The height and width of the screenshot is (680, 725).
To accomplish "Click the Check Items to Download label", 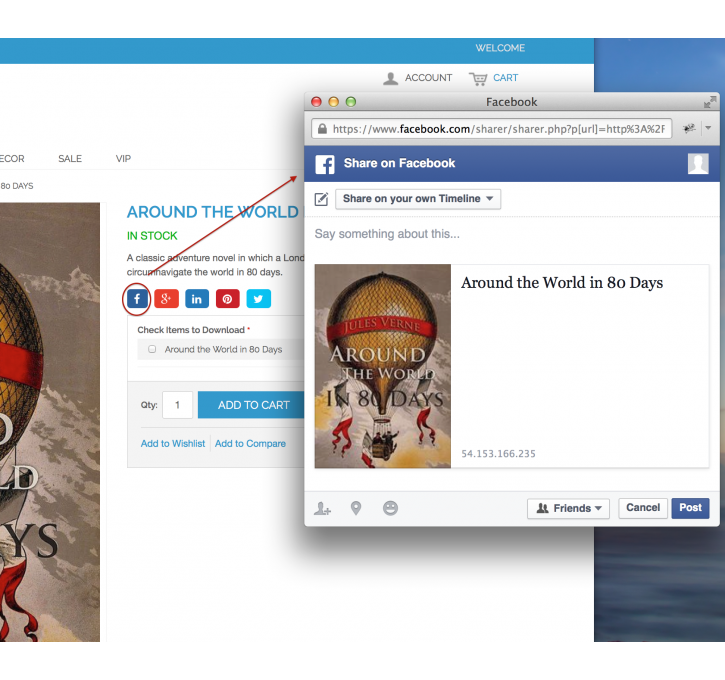I will (x=191, y=330).
